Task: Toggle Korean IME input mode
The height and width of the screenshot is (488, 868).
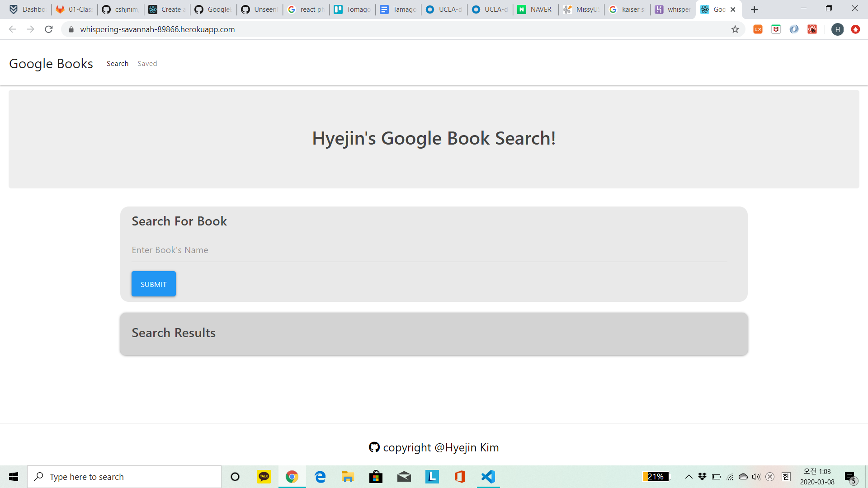Action: (x=786, y=477)
